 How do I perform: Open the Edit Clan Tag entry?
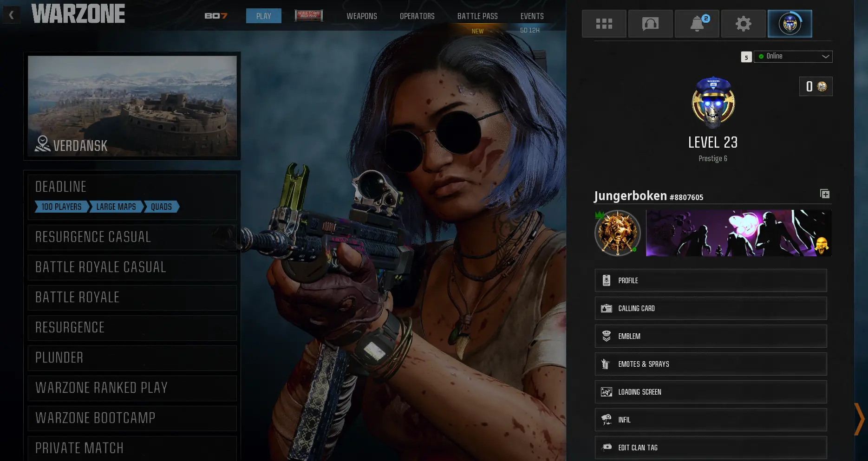711,448
